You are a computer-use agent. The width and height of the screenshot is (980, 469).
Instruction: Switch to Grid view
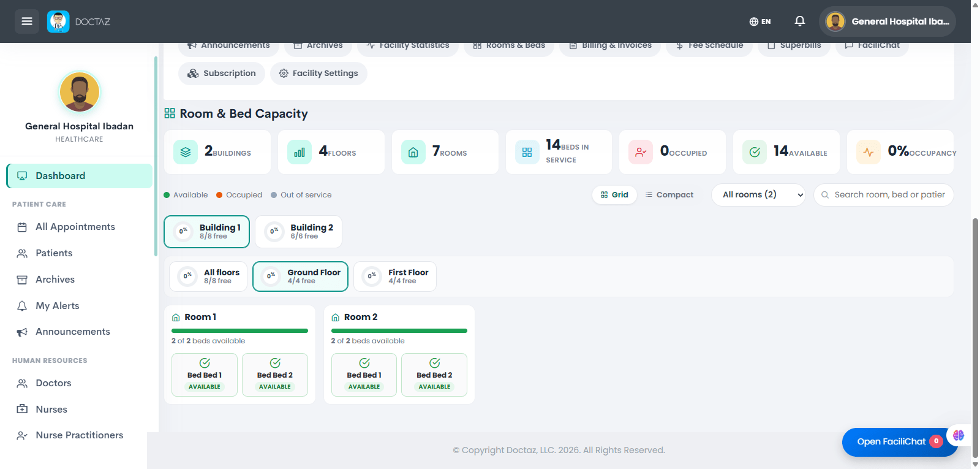(614, 195)
